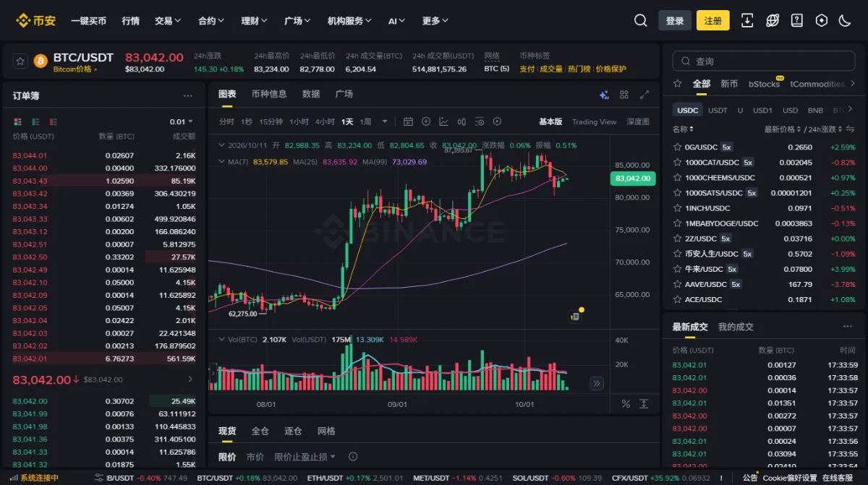Viewport: 868px width, 485px height.
Task: Select the 4小时 chart interval
Action: coord(325,121)
